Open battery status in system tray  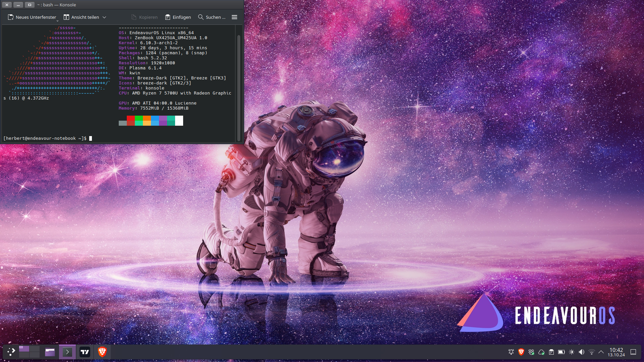coord(561,352)
